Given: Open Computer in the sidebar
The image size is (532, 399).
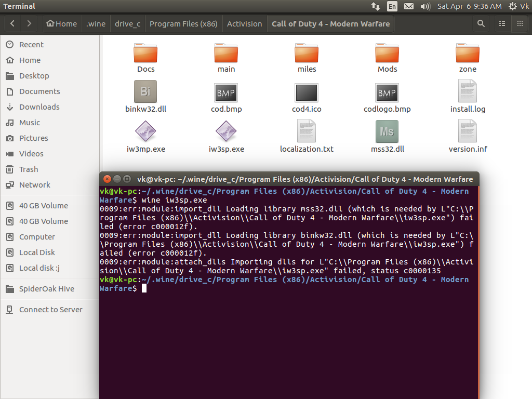Looking at the screenshot, I should pyautogui.click(x=50, y=237).
